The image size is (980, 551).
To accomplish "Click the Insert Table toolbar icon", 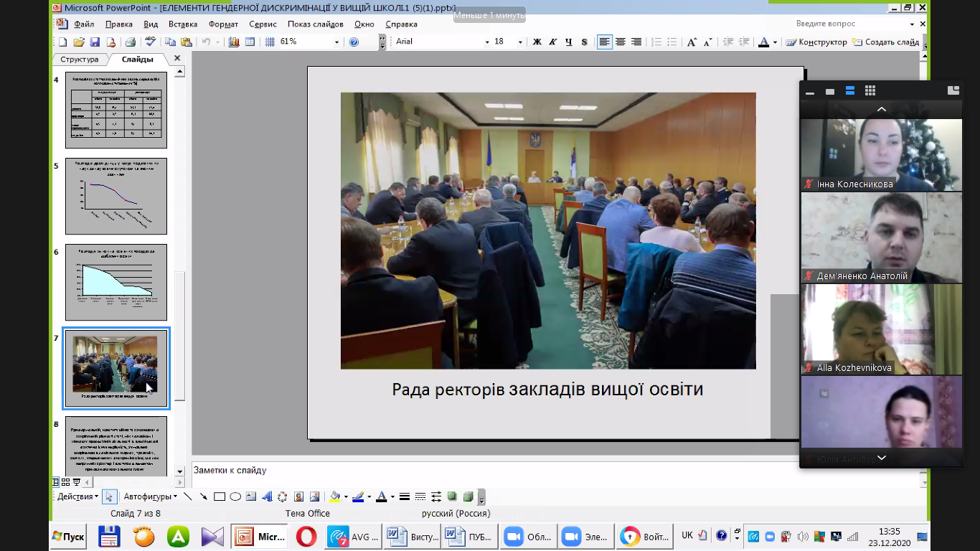I will [250, 42].
